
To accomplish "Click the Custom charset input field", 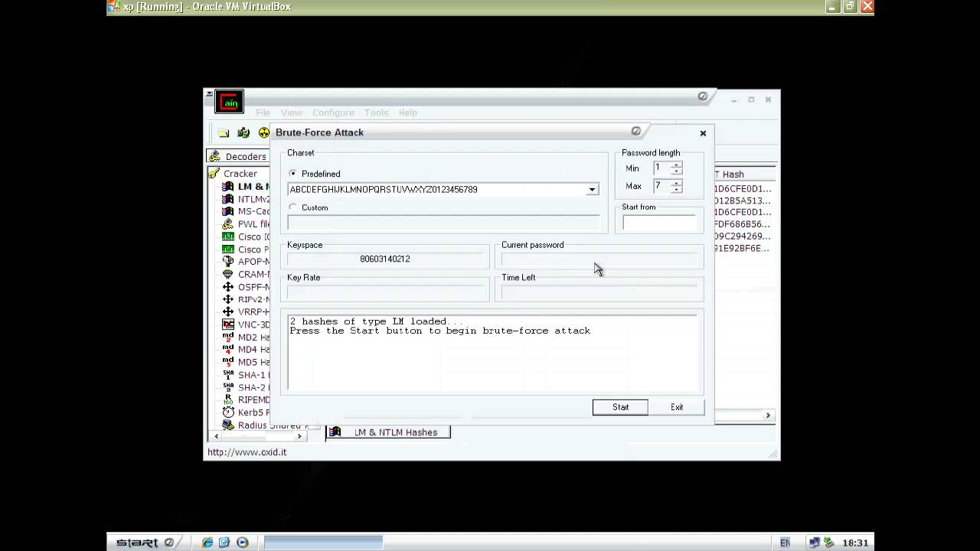I will 444,223.
